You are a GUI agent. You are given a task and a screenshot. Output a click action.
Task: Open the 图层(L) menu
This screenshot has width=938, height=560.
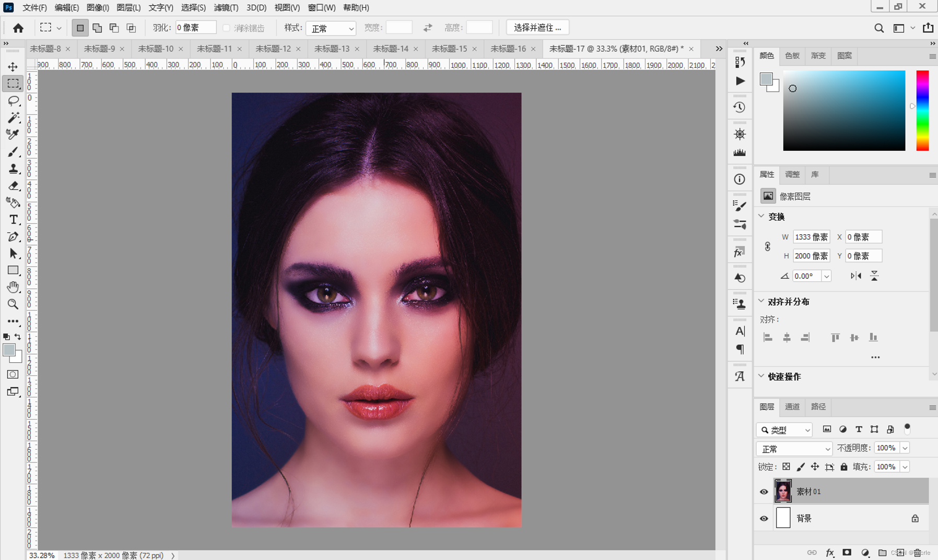128,8
